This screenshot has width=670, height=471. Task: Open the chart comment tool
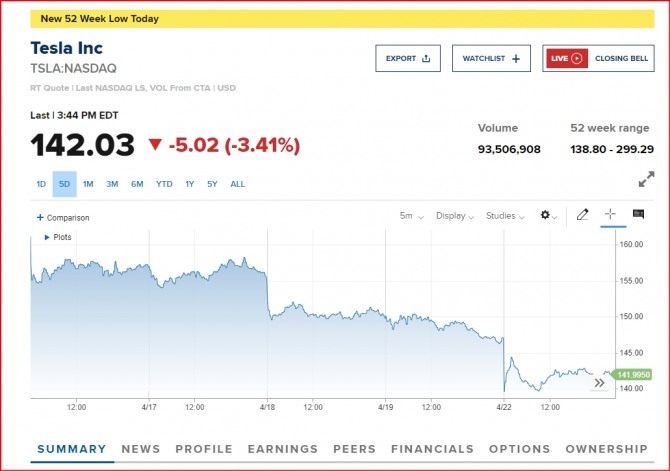[637, 215]
